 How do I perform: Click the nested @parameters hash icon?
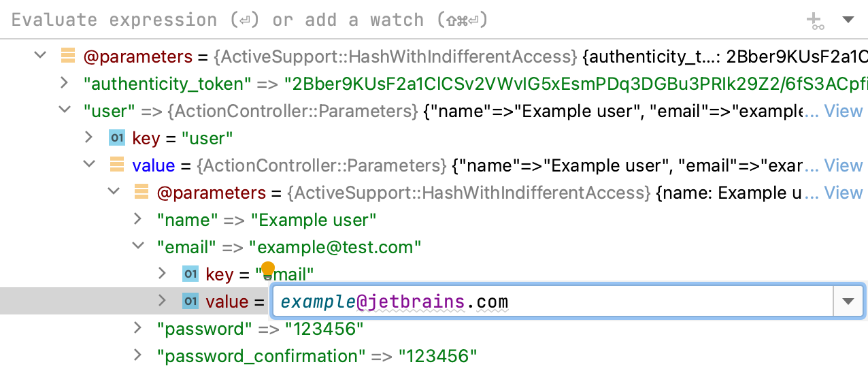click(x=141, y=193)
